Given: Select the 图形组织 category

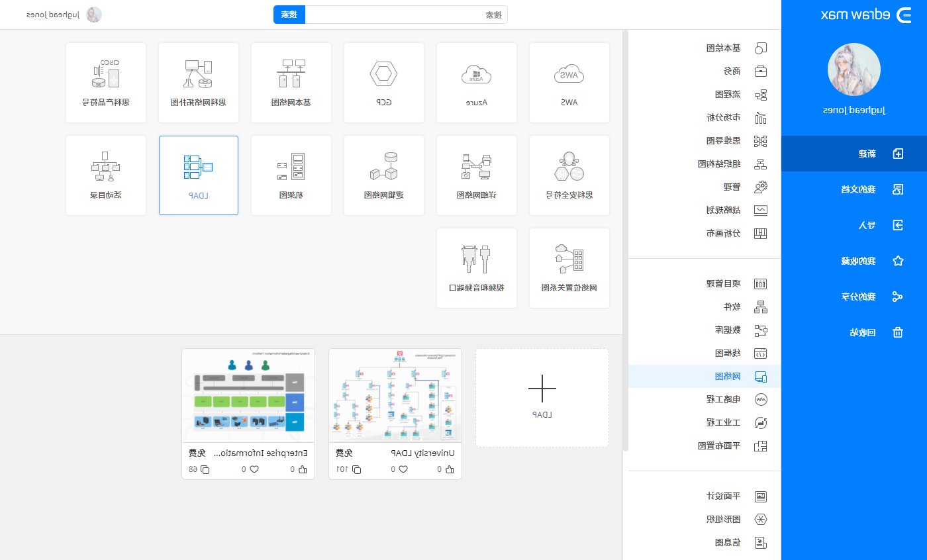Looking at the screenshot, I should [705, 519].
